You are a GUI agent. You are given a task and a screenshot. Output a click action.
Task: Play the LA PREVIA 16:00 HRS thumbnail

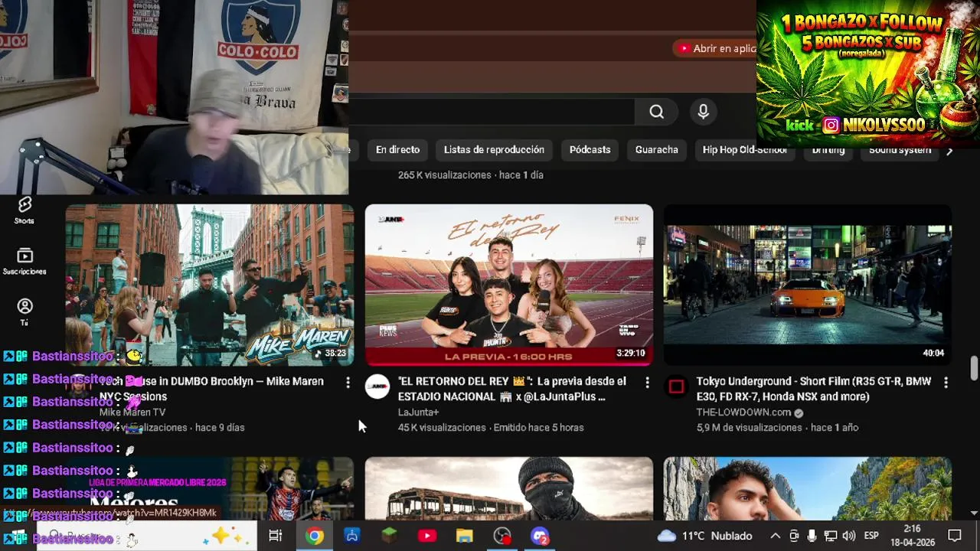pos(509,285)
